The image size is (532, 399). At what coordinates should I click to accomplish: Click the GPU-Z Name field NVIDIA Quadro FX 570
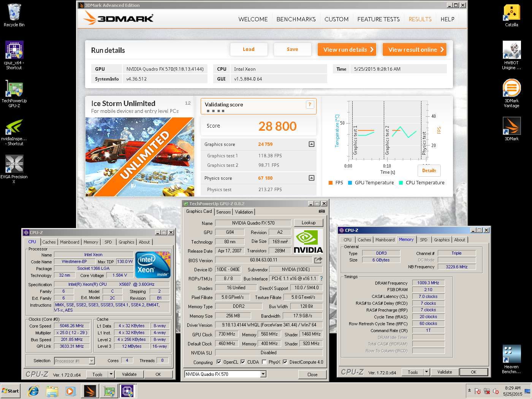click(x=253, y=223)
